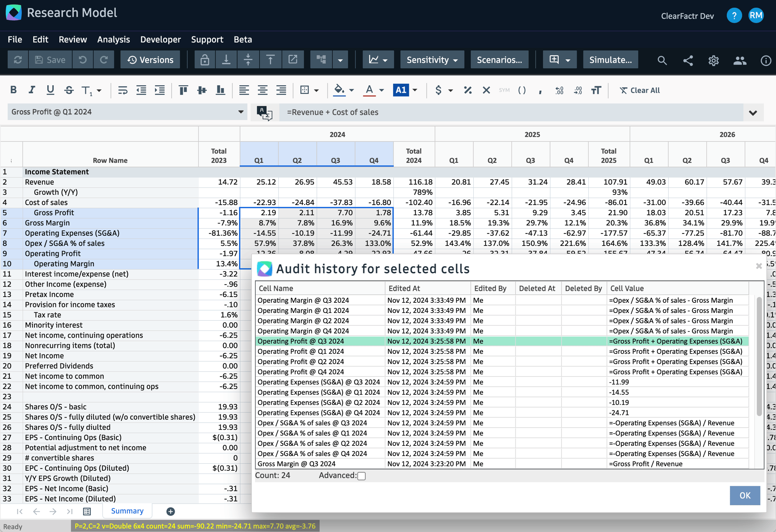Open the Analysis menu
The height and width of the screenshot is (532, 776).
[x=113, y=40]
